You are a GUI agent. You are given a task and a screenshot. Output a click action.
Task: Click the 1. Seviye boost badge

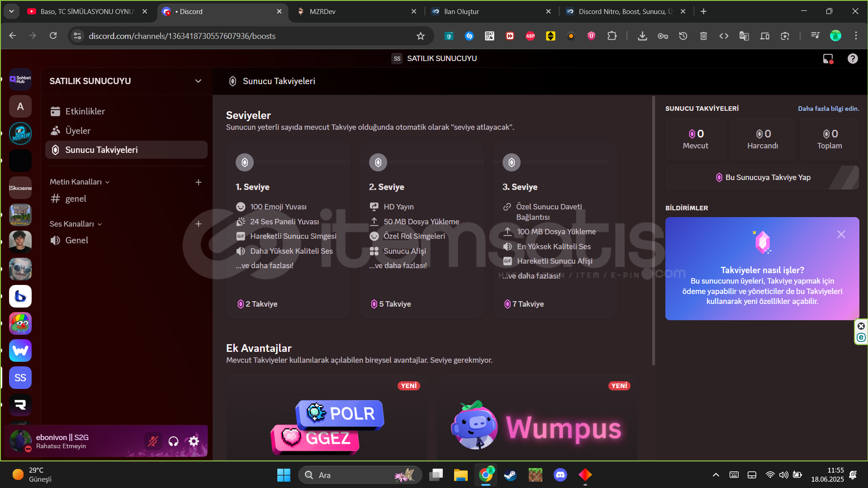[245, 162]
